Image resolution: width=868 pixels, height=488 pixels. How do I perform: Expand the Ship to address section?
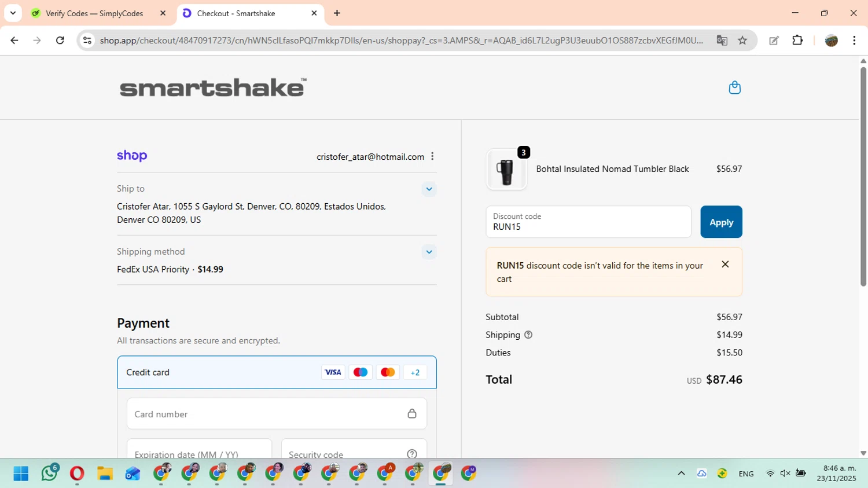click(x=429, y=189)
